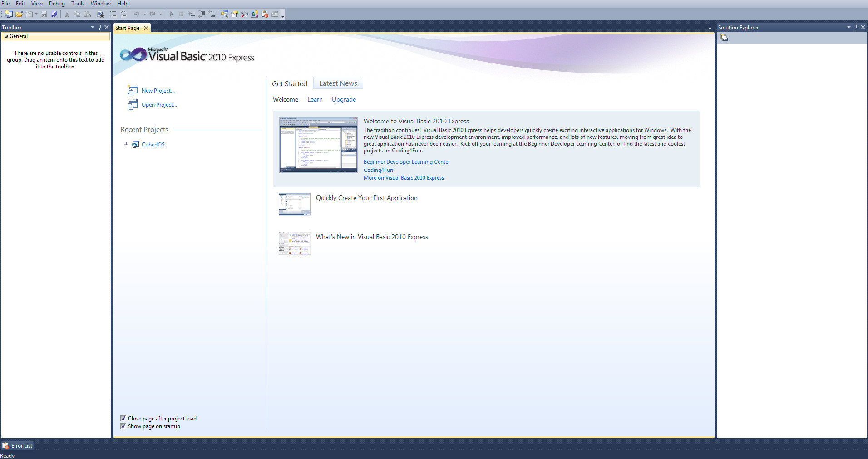This screenshot has height=459, width=868.
Task: Open Find in Files from toolbar
Action: point(100,14)
